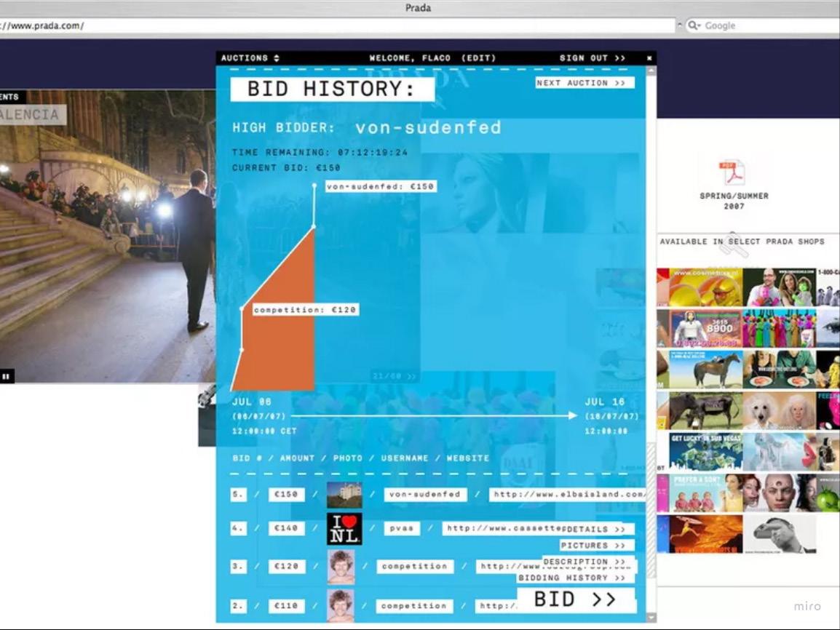Click the I love NL photo for bid 4
Screen dimensions: 840x630
point(344,529)
